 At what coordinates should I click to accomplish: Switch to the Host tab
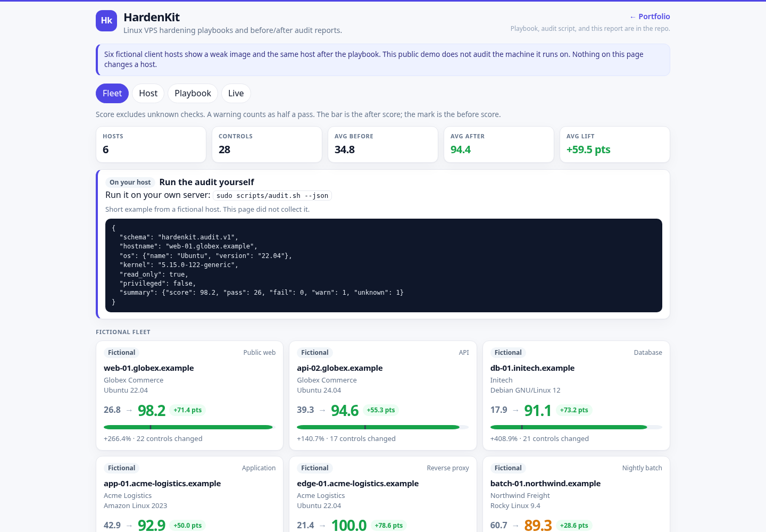click(x=148, y=93)
